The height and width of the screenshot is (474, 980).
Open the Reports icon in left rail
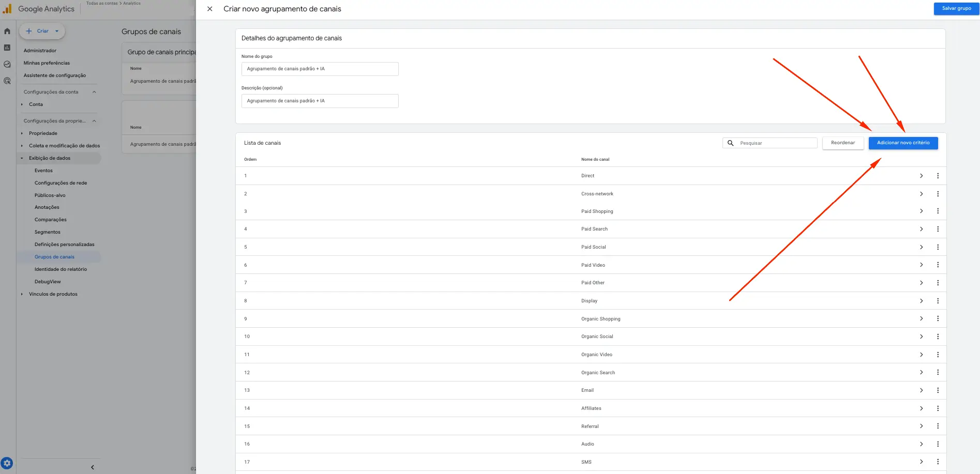pyautogui.click(x=7, y=48)
